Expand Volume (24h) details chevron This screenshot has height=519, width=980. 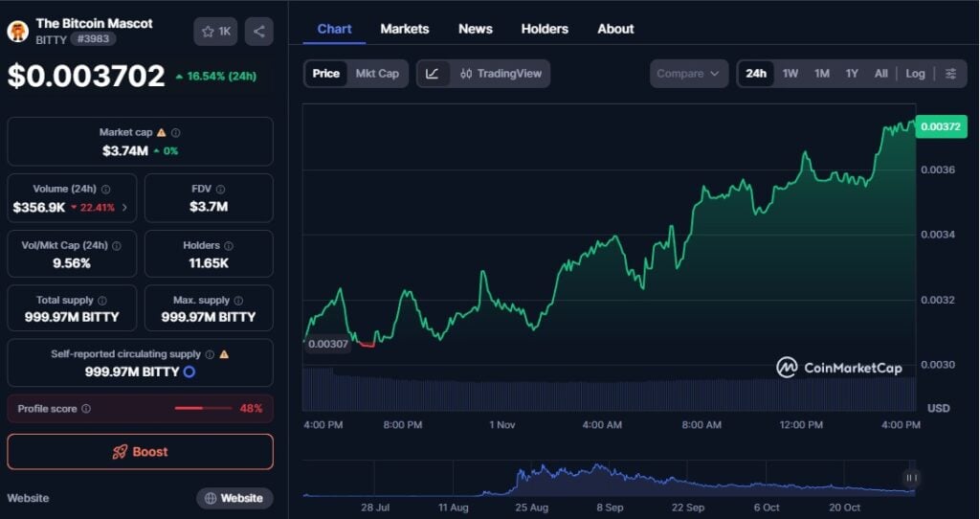pyautogui.click(x=124, y=207)
